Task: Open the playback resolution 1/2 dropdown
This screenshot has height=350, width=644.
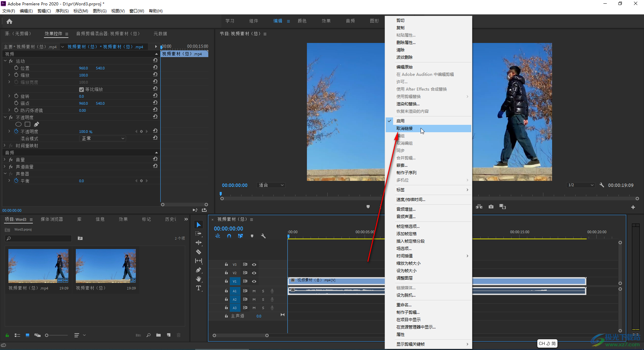Action: [580, 185]
